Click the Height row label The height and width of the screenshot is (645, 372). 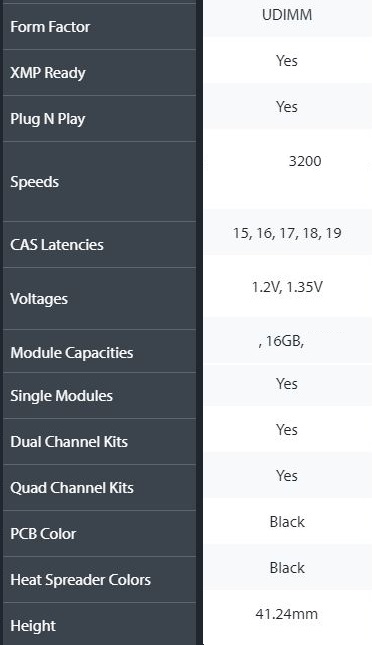(x=33, y=626)
